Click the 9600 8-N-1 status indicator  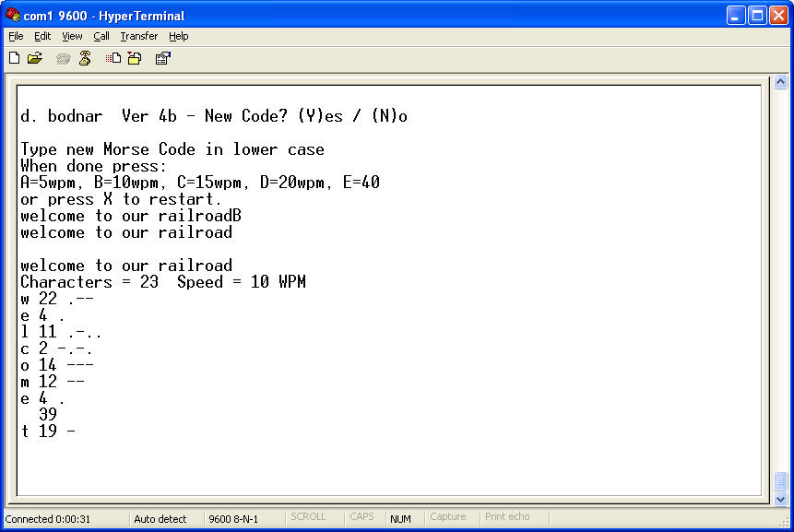coord(233,519)
